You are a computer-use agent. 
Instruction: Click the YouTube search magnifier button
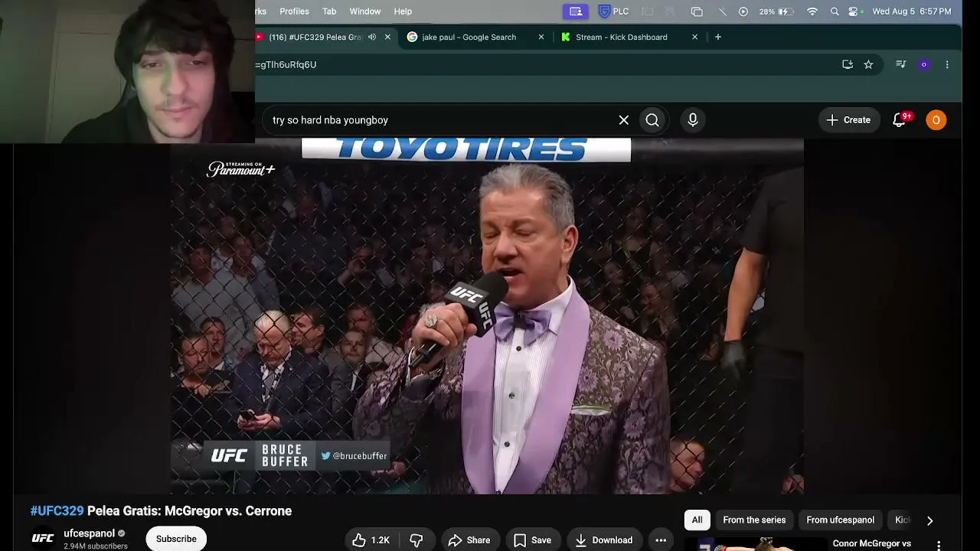[x=652, y=120]
